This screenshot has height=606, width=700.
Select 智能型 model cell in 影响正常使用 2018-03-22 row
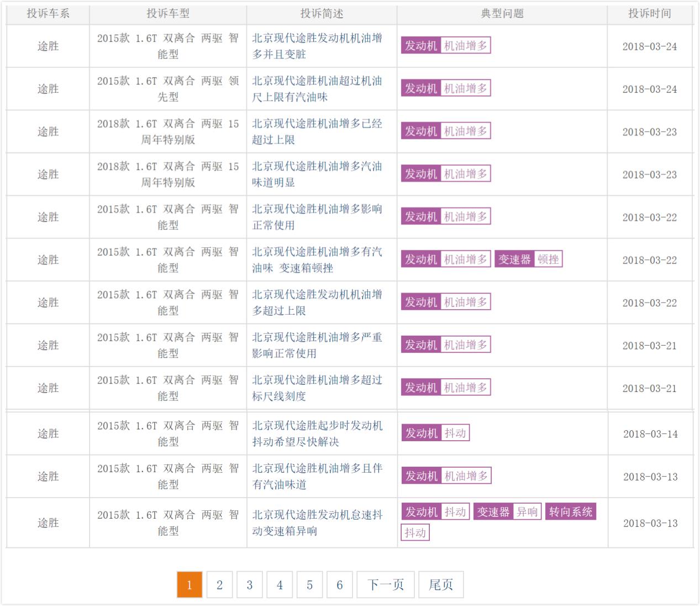pyautogui.click(x=168, y=217)
